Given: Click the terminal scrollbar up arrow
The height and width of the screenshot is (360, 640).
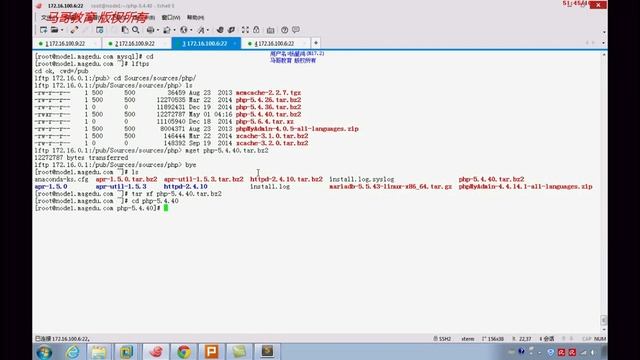Looking at the screenshot, I should pyautogui.click(x=604, y=54).
